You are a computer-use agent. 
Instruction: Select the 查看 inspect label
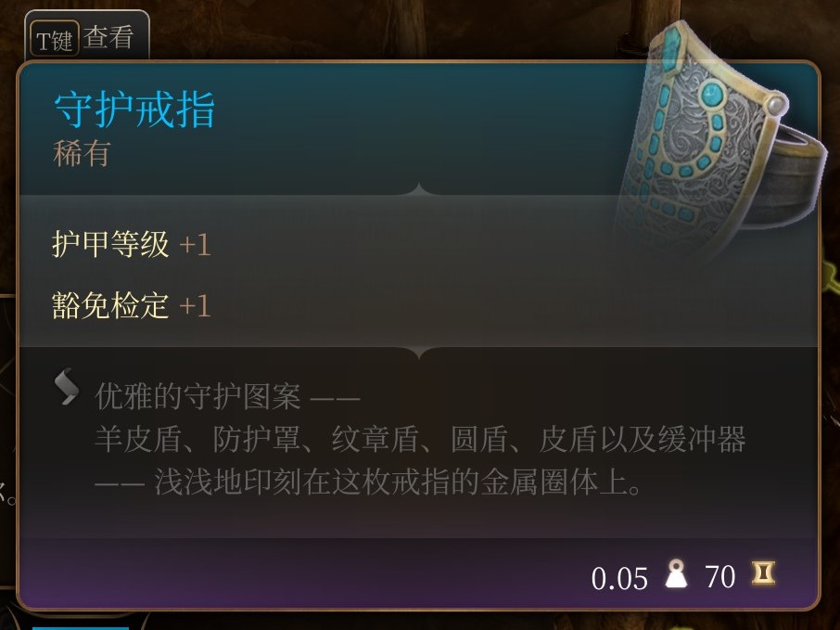pos(108,37)
